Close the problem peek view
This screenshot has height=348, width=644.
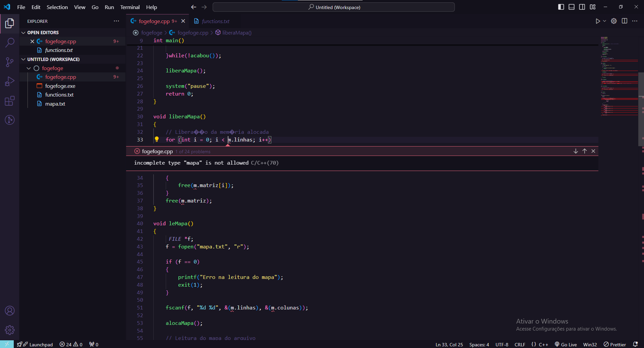point(593,151)
